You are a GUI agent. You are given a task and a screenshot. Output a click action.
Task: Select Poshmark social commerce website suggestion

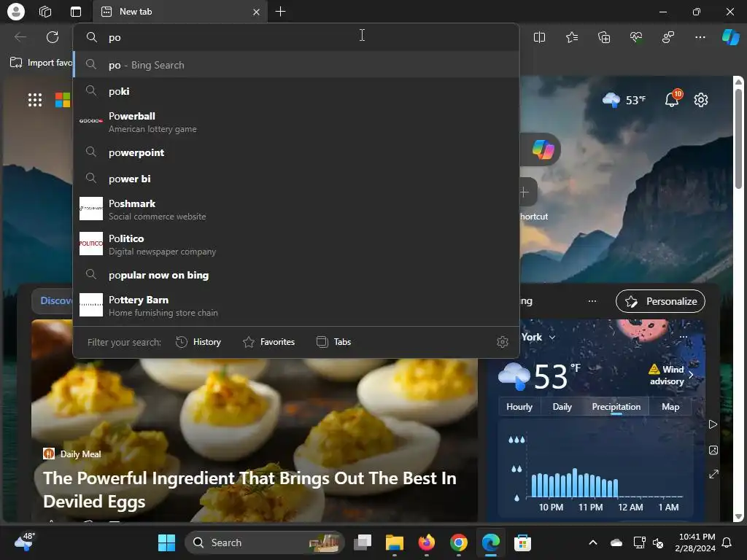[x=296, y=209]
